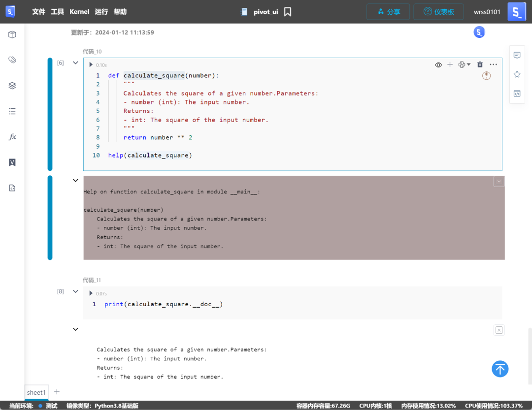Viewport: 532px width, 410px height.
Task: Open the V bookmark sidebar icon
Action: pos(12,162)
